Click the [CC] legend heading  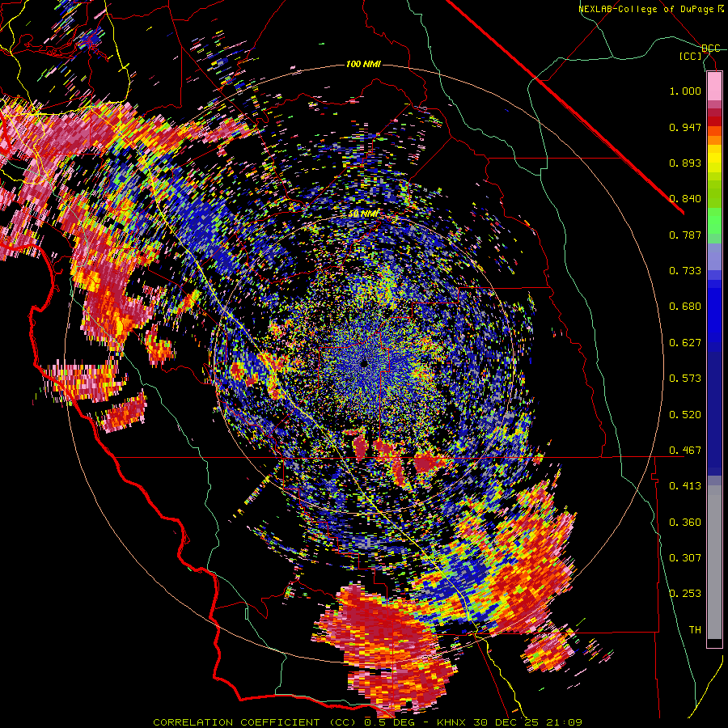coord(690,56)
